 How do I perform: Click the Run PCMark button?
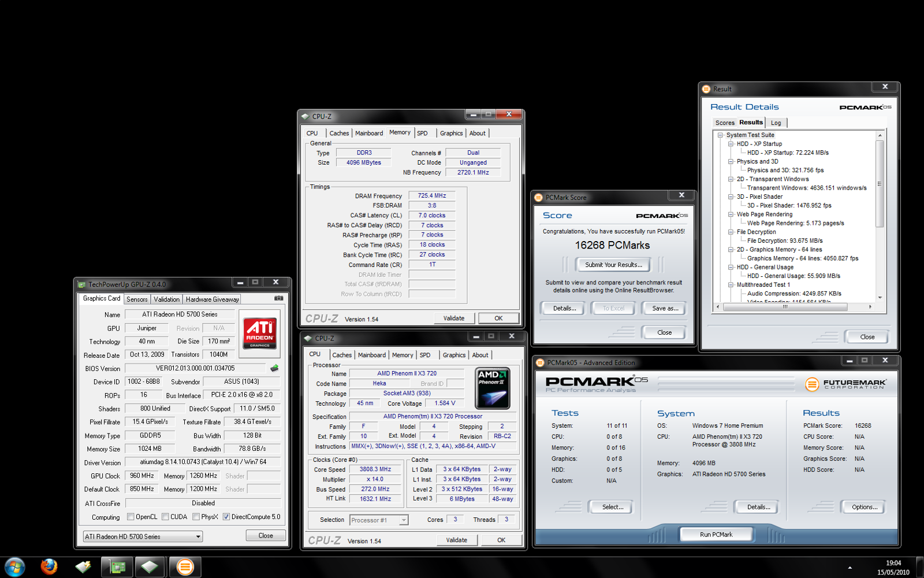point(716,535)
